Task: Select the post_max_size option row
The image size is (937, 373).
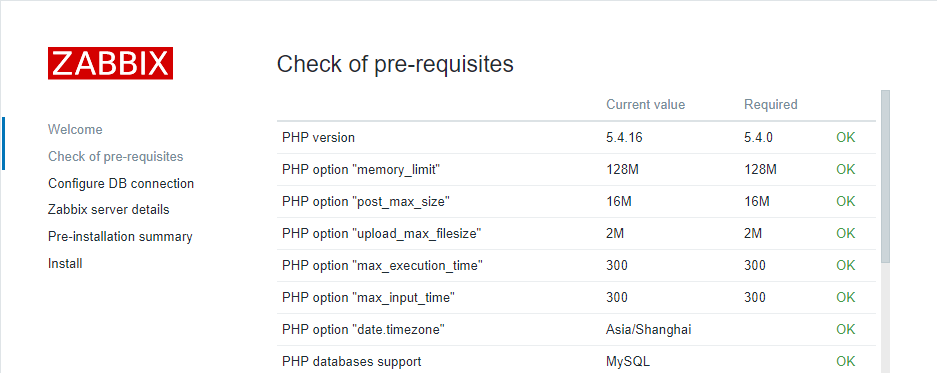Action: pyautogui.click(x=576, y=202)
